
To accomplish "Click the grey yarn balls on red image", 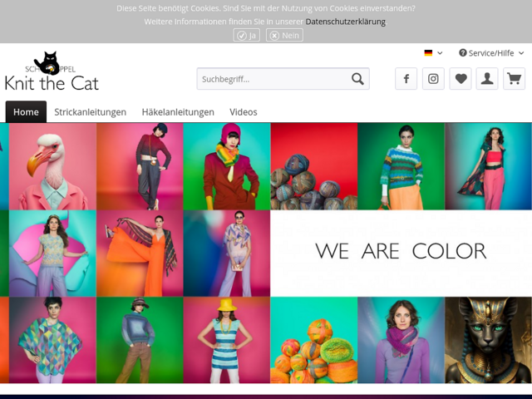I will click(x=314, y=166).
